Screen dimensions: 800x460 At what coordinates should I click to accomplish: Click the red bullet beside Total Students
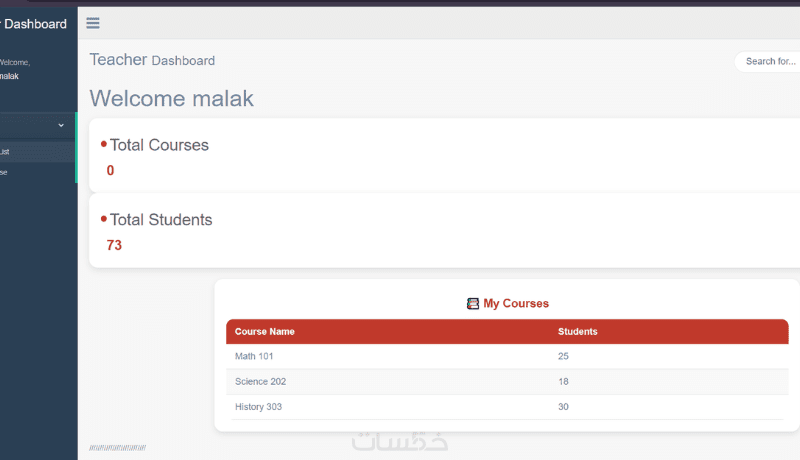tap(104, 219)
